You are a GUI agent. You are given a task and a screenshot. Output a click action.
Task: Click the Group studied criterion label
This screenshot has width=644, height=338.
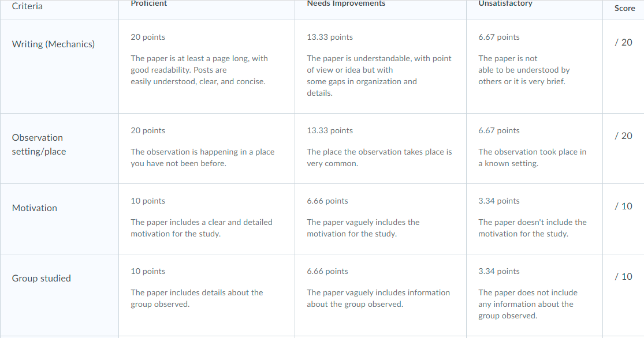(x=42, y=279)
